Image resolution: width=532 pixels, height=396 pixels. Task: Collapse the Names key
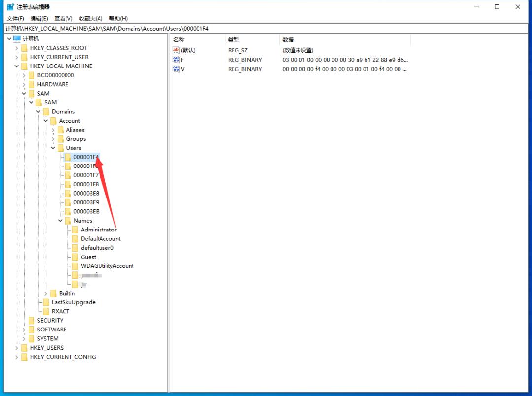click(61, 221)
